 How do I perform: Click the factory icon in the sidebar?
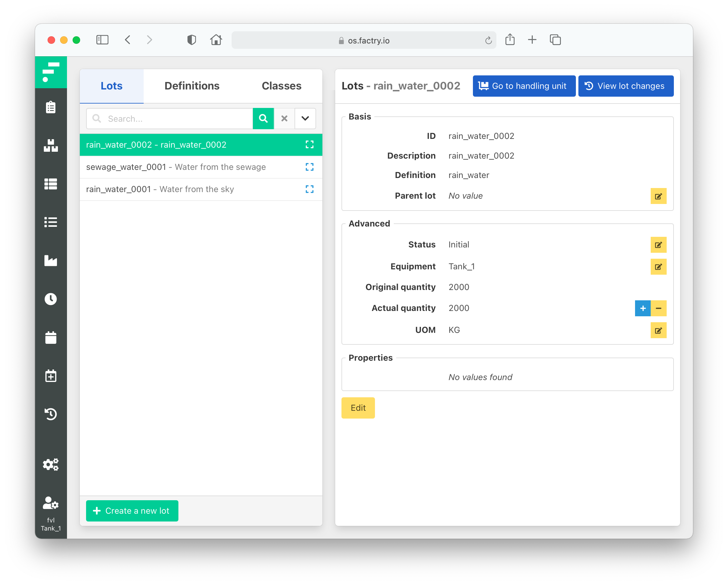(x=51, y=261)
